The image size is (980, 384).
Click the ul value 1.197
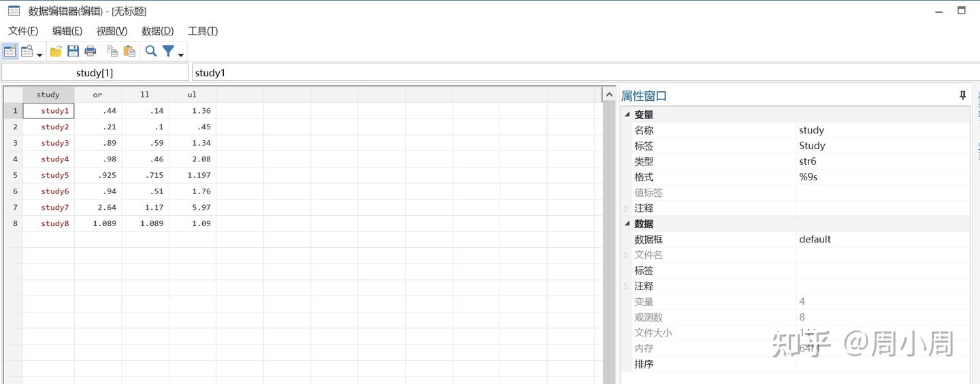(193, 175)
